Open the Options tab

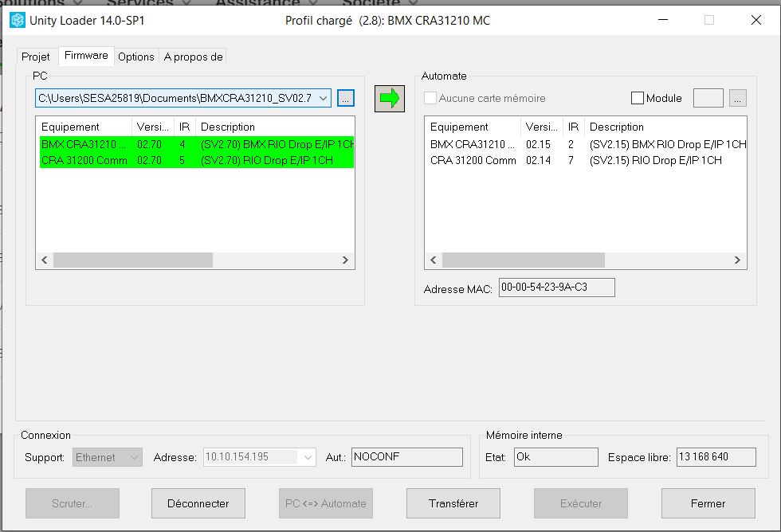[x=136, y=57]
